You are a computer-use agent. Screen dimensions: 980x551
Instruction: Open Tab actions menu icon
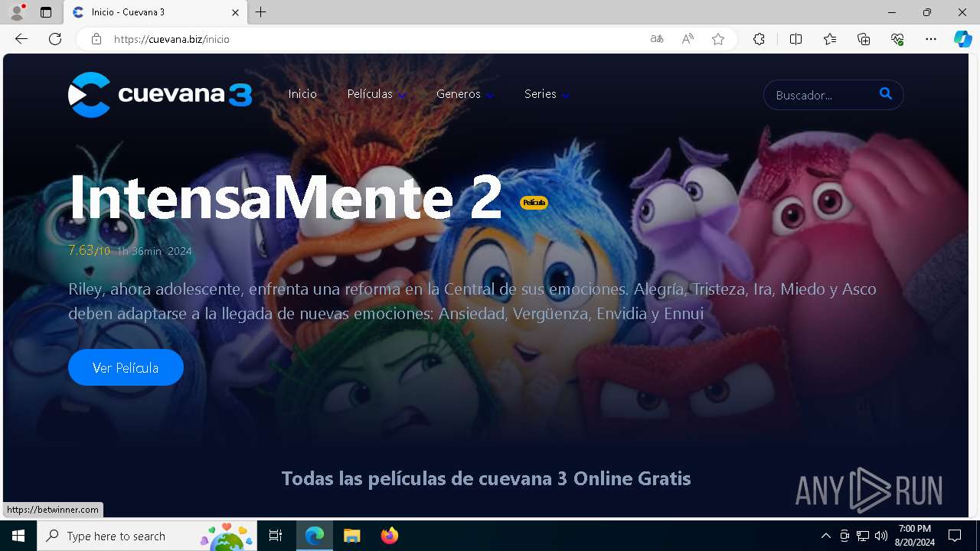click(x=46, y=12)
